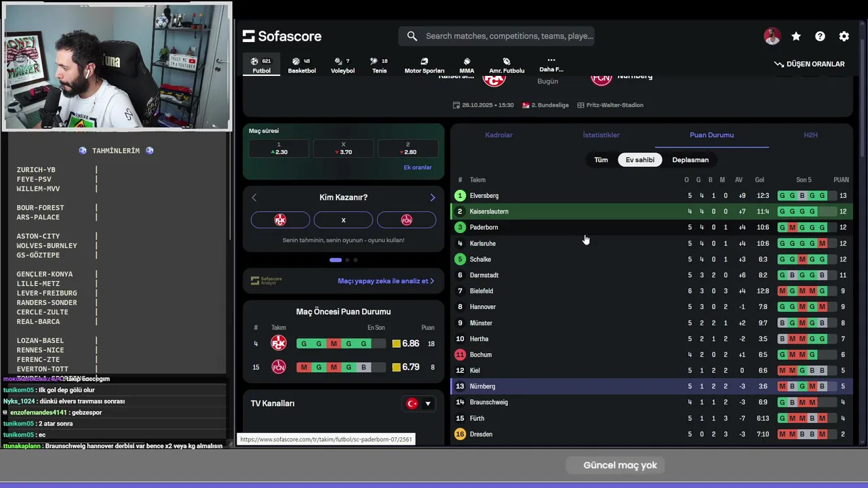Open the help question mark icon

tap(820, 37)
